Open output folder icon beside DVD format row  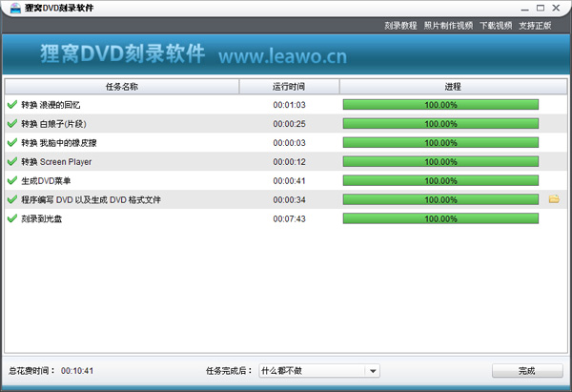click(554, 199)
